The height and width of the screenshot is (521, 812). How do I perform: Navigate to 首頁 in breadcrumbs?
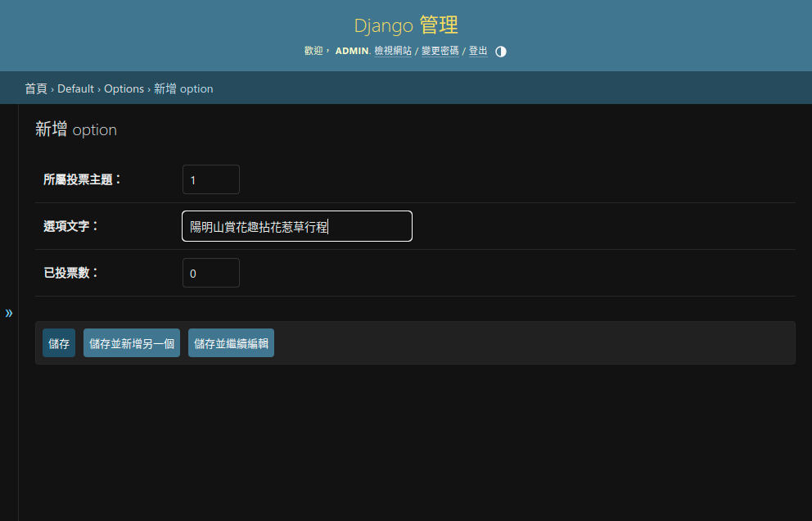coord(36,88)
